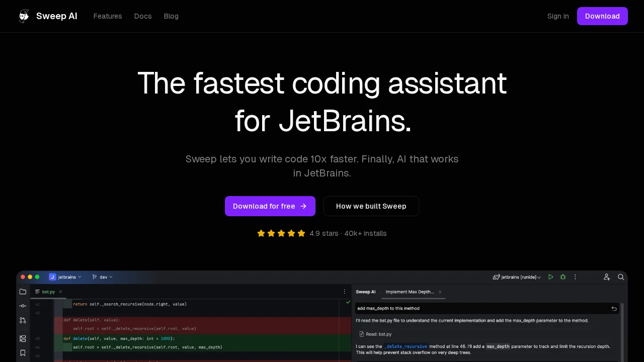Open the Features menu item
Image resolution: width=644 pixels, height=362 pixels.
pos(108,16)
